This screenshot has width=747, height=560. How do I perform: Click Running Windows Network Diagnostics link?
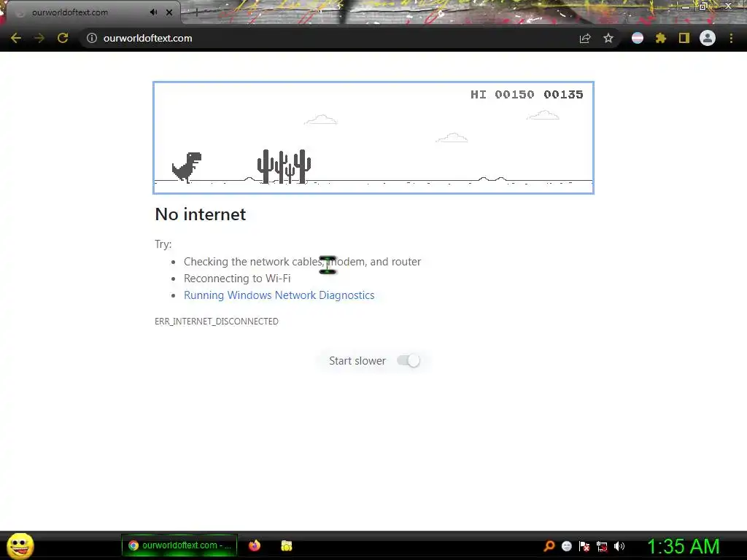(279, 295)
